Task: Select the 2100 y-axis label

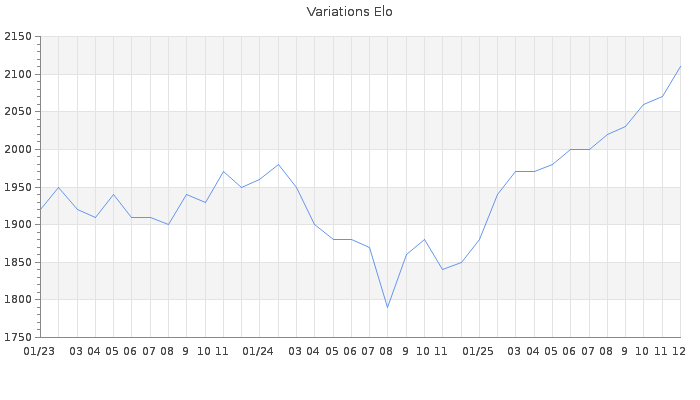Action: pos(18,74)
